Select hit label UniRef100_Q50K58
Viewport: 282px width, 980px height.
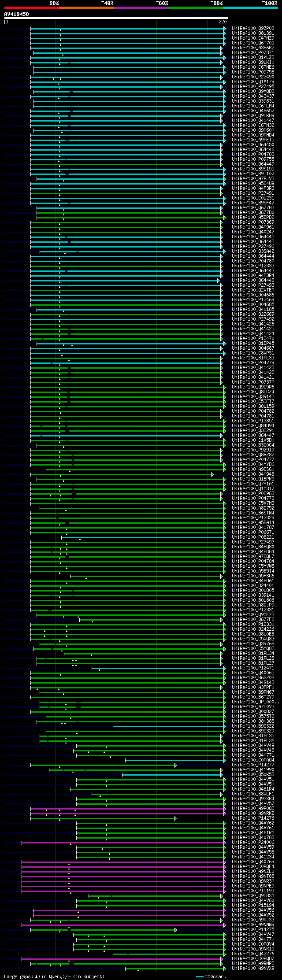click(253, 775)
